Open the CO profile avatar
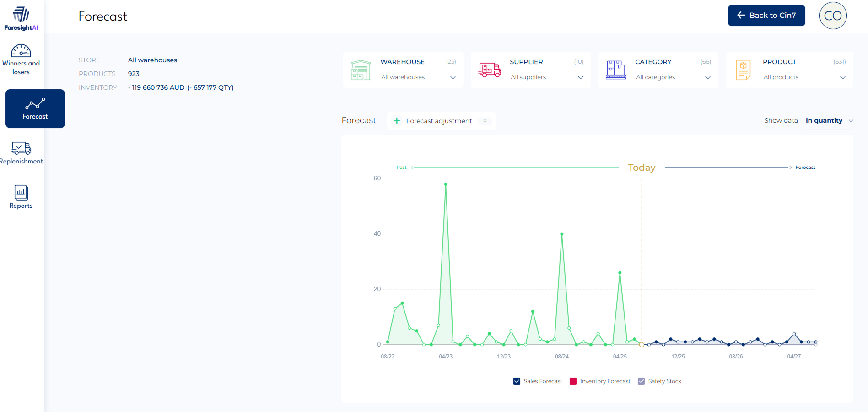This screenshot has width=868, height=412. (833, 15)
